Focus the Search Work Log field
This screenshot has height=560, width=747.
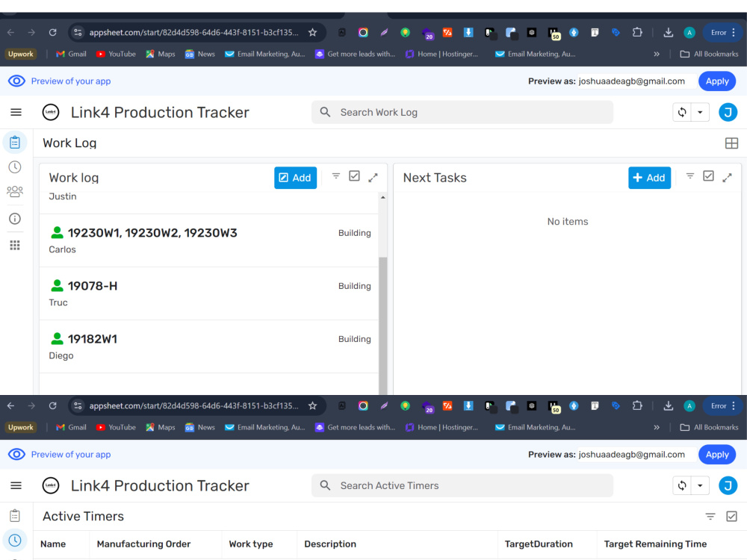462,113
